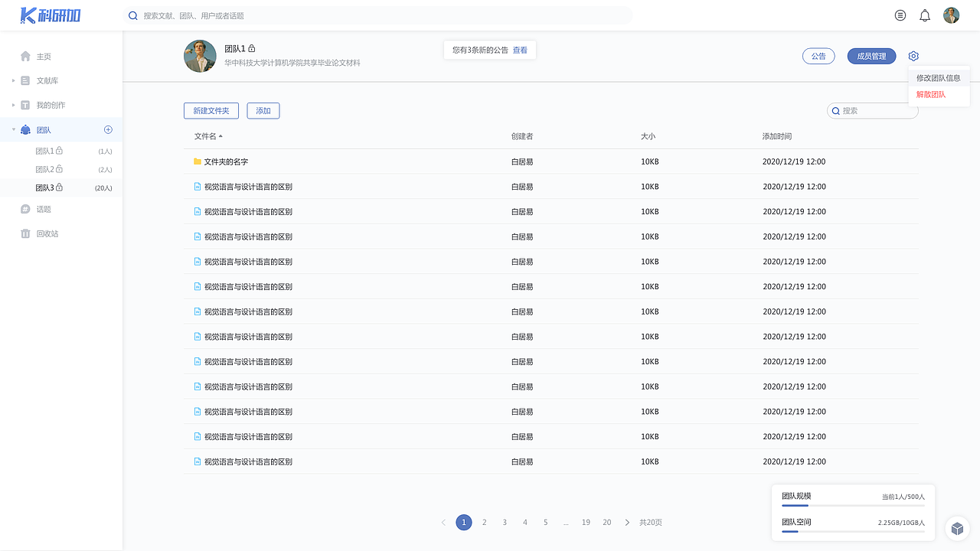Image resolution: width=980 pixels, height=551 pixels.
Task: Click the 文献库 library icon
Action: (x=25, y=80)
